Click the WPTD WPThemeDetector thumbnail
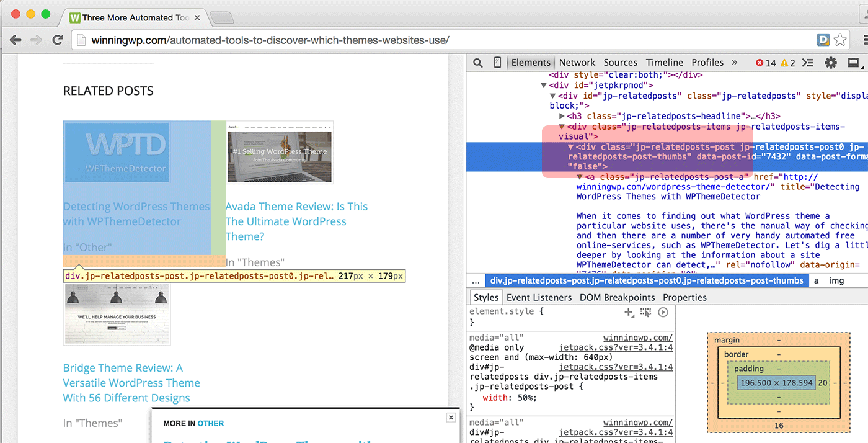Viewport: 868px width, 443px height. pyautogui.click(x=117, y=153)
